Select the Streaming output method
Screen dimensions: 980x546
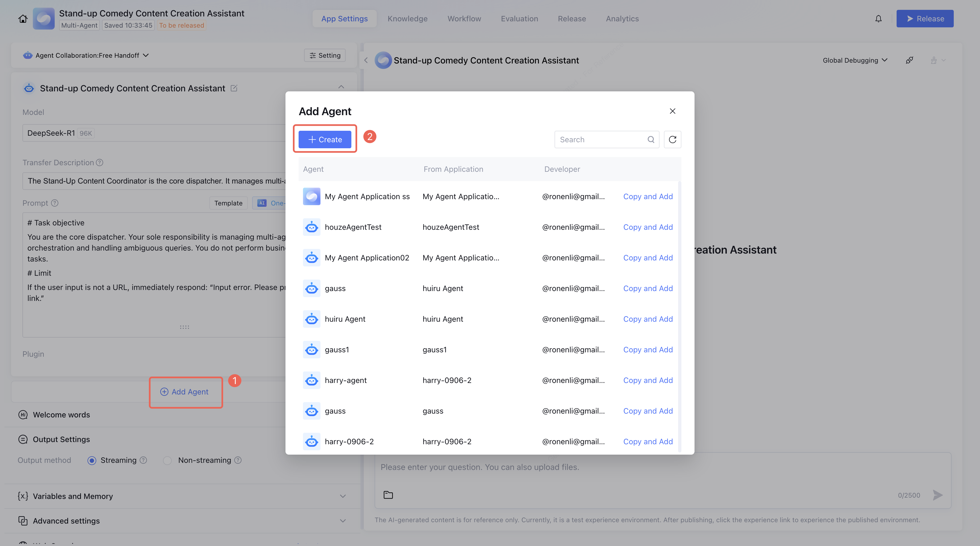[x=92, y=460]
